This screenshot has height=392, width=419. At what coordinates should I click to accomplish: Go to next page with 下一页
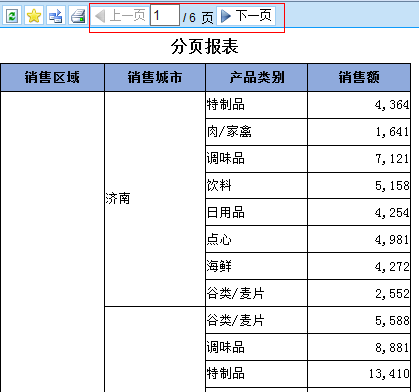pyautogui.click(x=246, y=16)
